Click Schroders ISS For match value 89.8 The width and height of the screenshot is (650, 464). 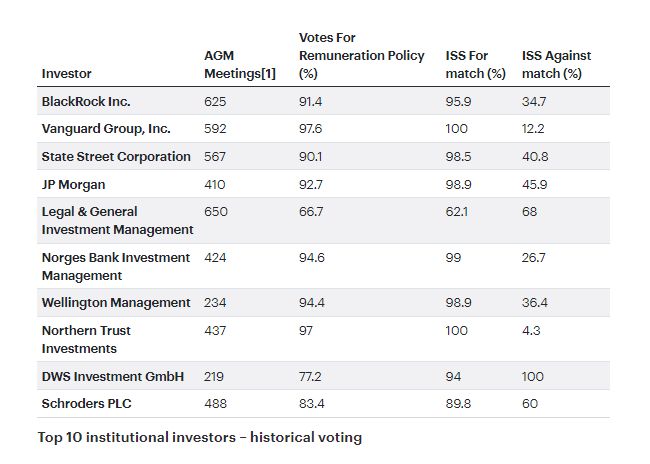point(459,403)
